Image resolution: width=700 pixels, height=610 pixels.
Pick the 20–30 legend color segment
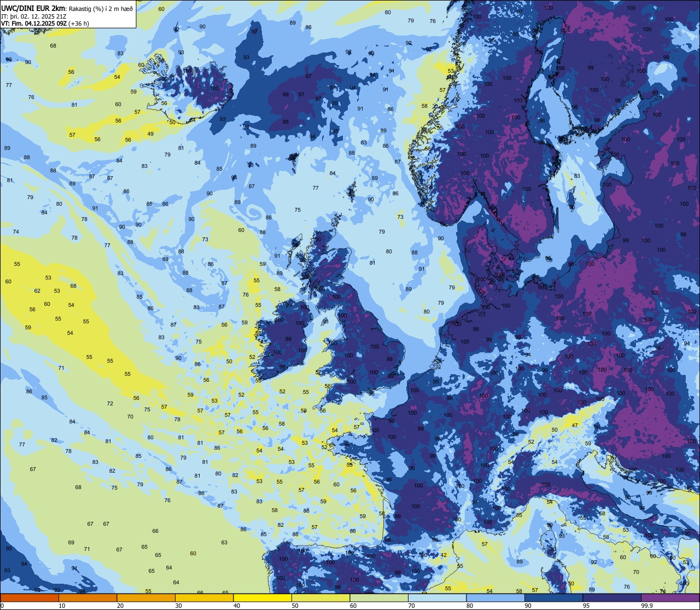(146, 597)
